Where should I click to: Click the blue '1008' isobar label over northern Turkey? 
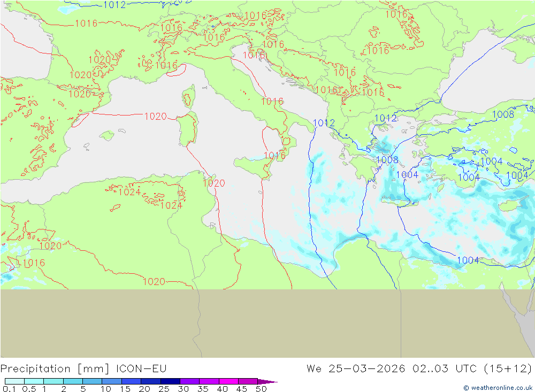[503, 114]
